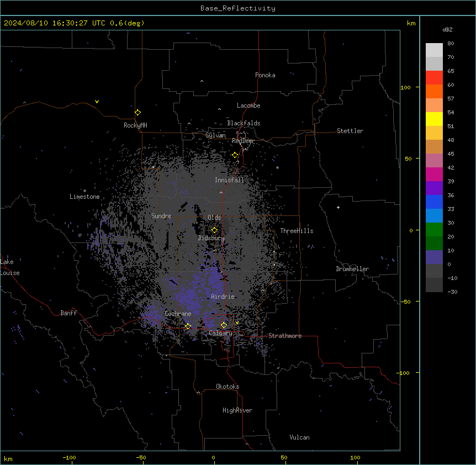The height and width of the screenshot is (465, 476).
Task: Select the yellow v marker northeast of Calgary
Action: [237, 323]
